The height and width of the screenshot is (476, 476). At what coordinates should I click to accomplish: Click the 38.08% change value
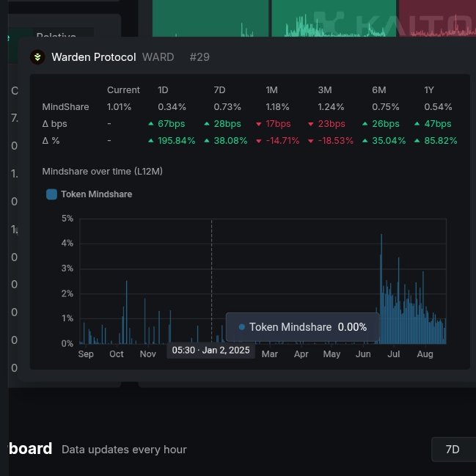pyautogui.click(x=230, y=141)
